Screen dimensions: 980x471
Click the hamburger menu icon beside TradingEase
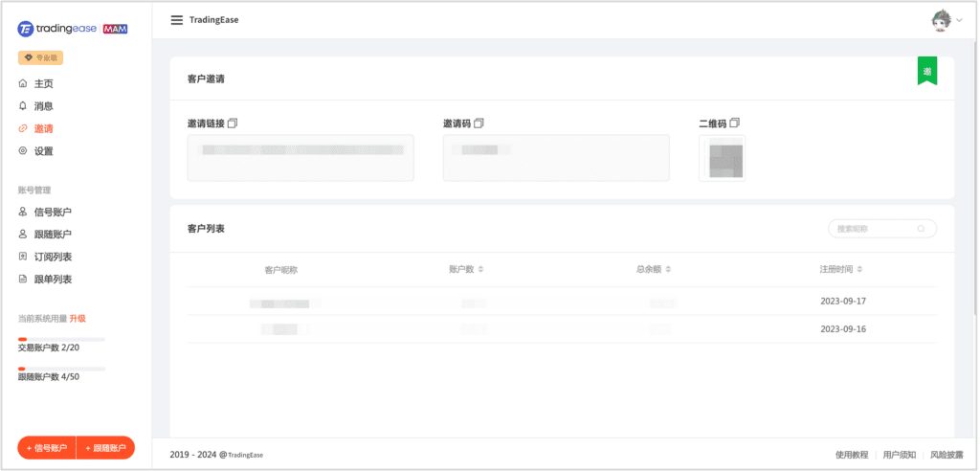pyautogui.click(x=176, y=20)
